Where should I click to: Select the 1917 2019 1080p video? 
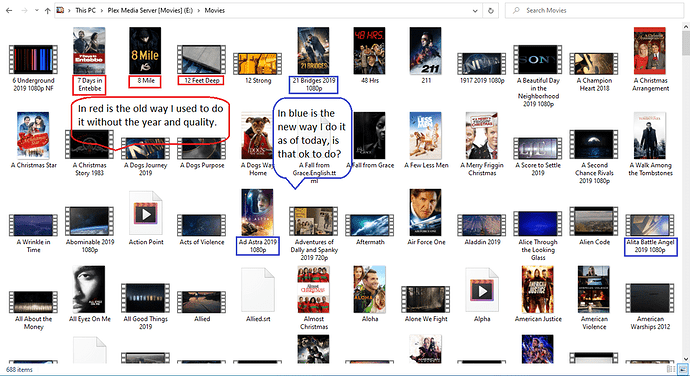[482, 63]
